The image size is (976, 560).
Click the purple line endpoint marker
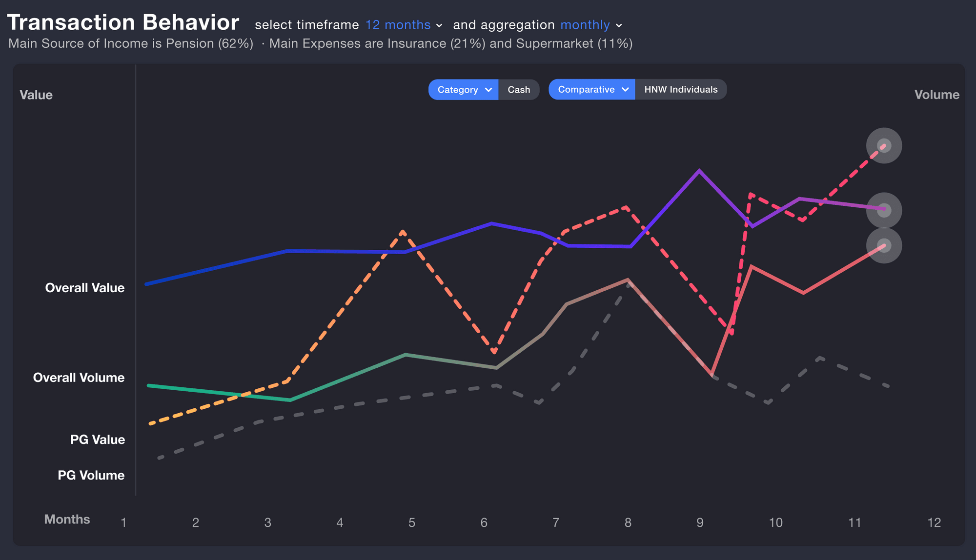(884, 210)
